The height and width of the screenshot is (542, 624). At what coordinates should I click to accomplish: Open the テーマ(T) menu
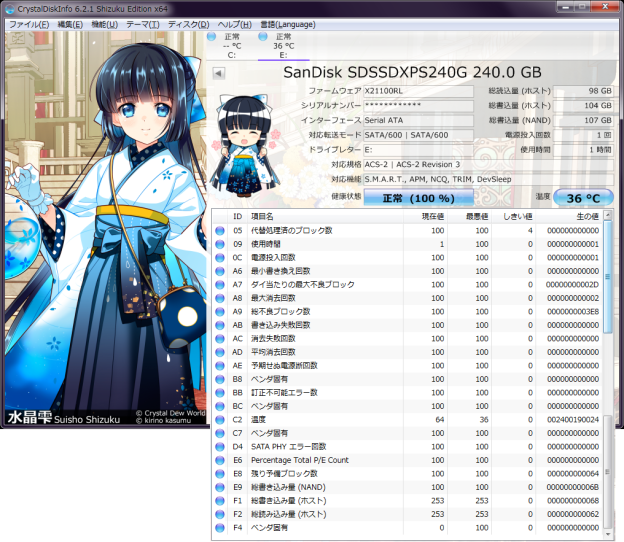point(142,24)
